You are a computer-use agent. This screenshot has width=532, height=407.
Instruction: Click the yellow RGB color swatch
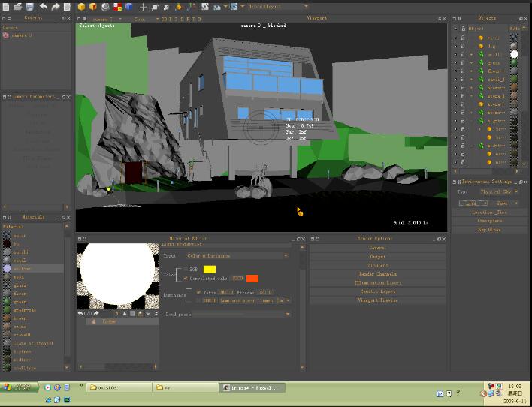pos(210,269)
